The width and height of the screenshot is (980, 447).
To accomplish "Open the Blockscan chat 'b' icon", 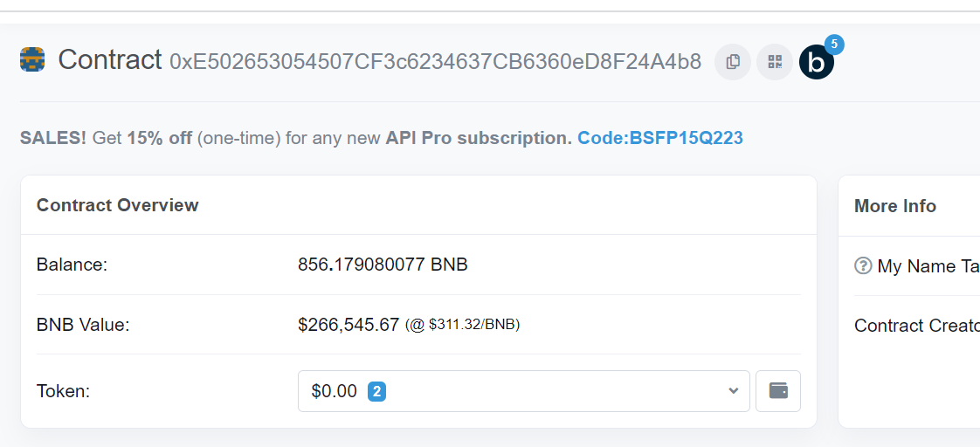I will tap(817, 63).
